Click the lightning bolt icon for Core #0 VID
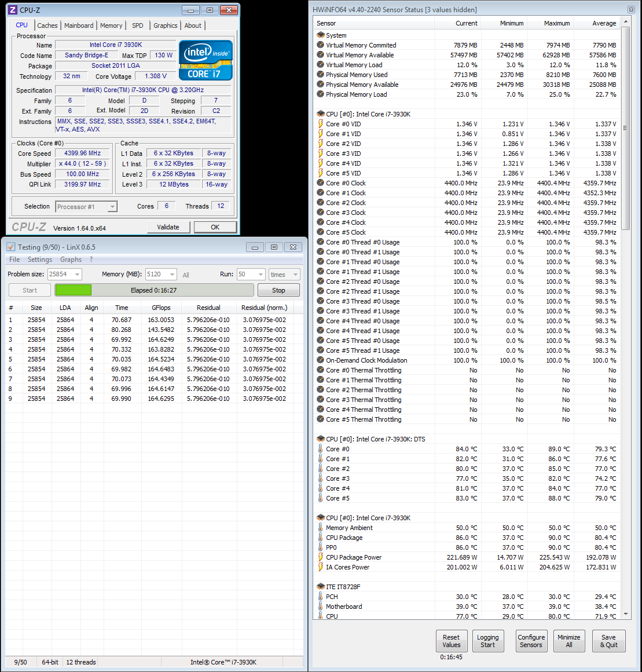642x672 pixels. pyautogui.click(x=320, y=124)
